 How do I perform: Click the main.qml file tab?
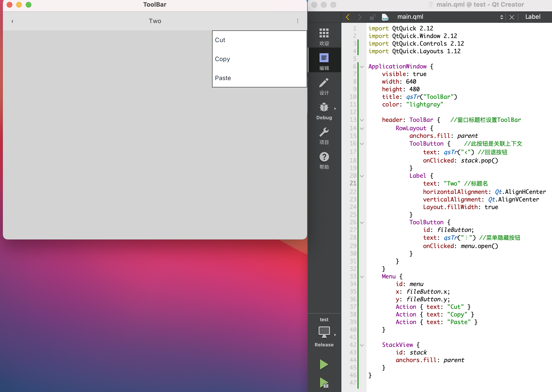tap(410, 17)
